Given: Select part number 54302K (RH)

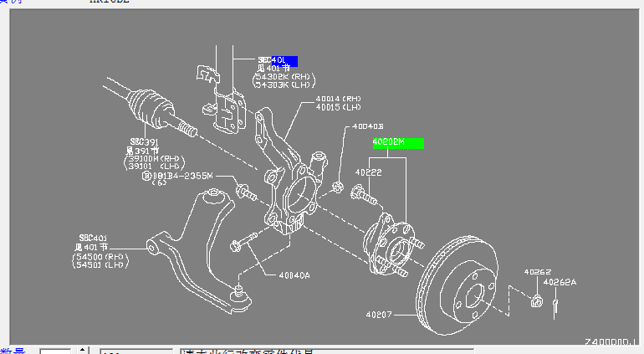Looking at the screenshot, I should pyautogui.click(x=284, y=77).
